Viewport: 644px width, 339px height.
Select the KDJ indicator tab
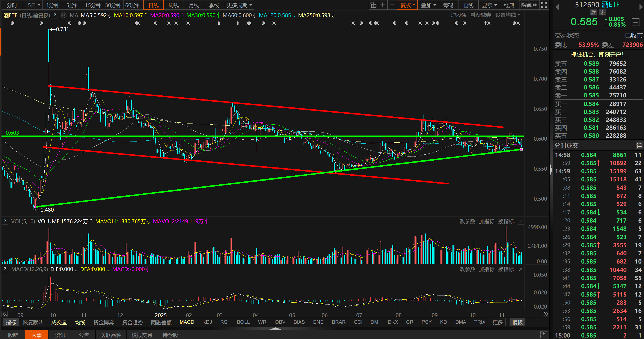[x=207, y=322]
